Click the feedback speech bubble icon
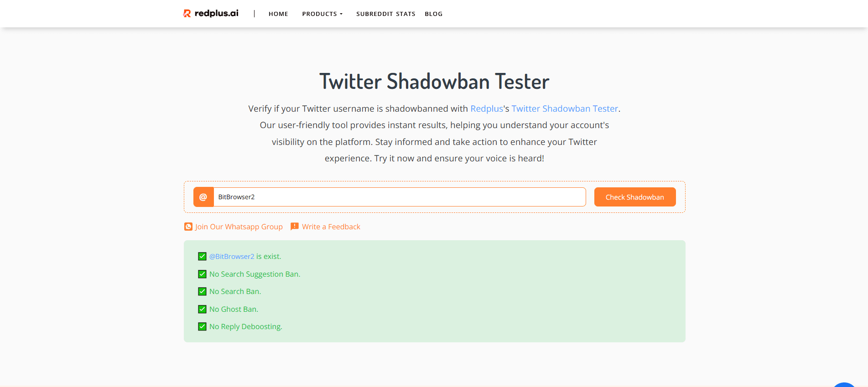 coord(295,226)
